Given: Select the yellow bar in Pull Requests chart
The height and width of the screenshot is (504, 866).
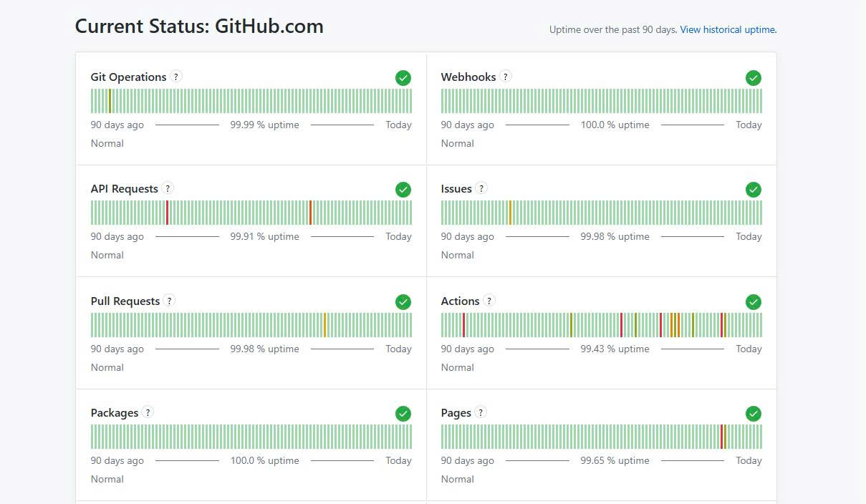Looking at the screenshot, I should [324, 325].
